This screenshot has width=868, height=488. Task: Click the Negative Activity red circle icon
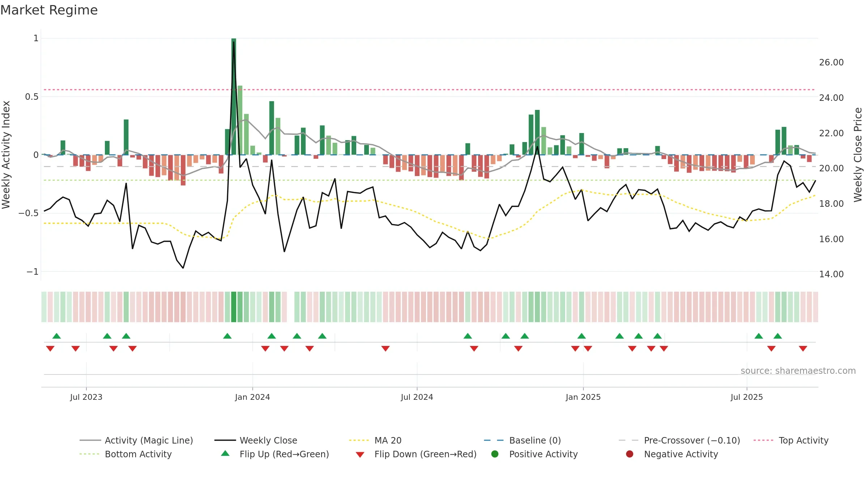630,454
